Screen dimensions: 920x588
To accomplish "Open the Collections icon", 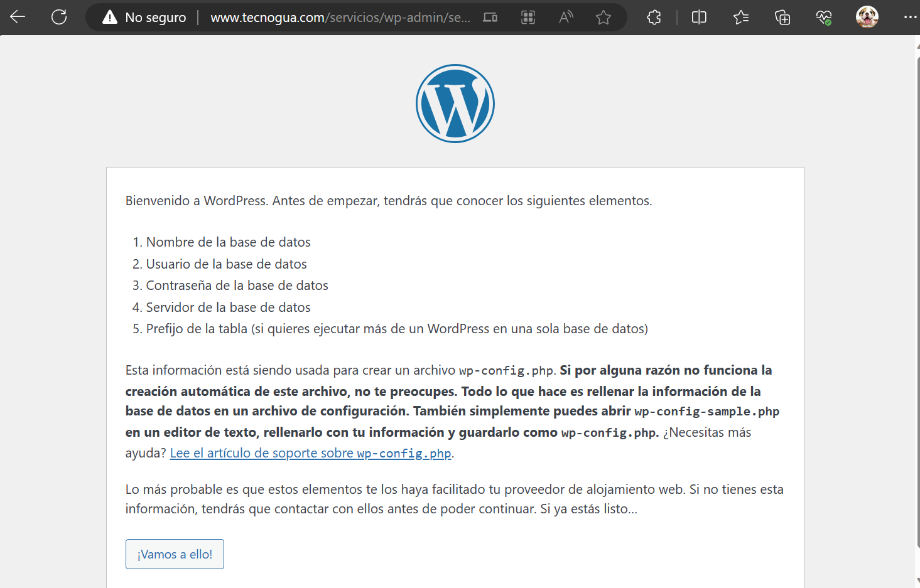I will pyautogui.click(x=782, y=18).
